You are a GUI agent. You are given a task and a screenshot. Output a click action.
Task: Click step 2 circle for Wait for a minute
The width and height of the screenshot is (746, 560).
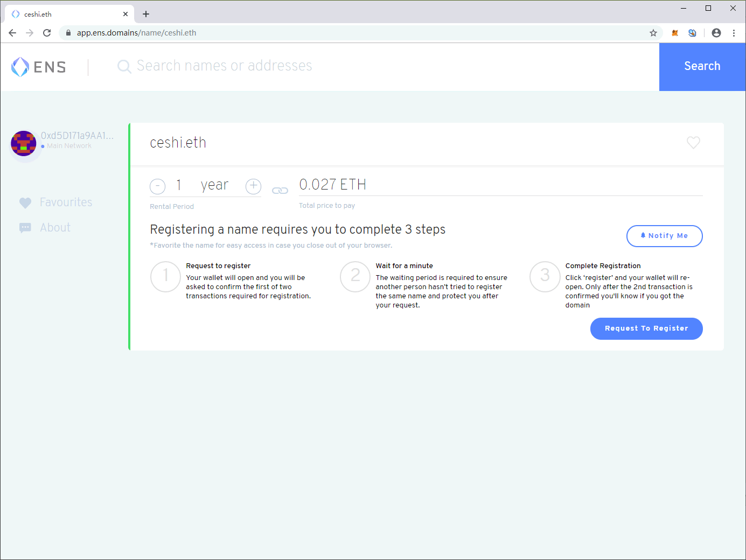(355, 277)
